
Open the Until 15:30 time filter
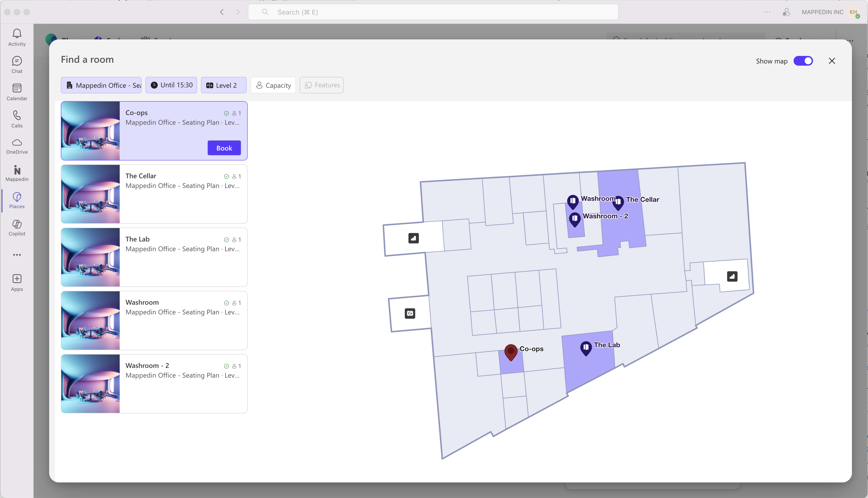[171, 85]
